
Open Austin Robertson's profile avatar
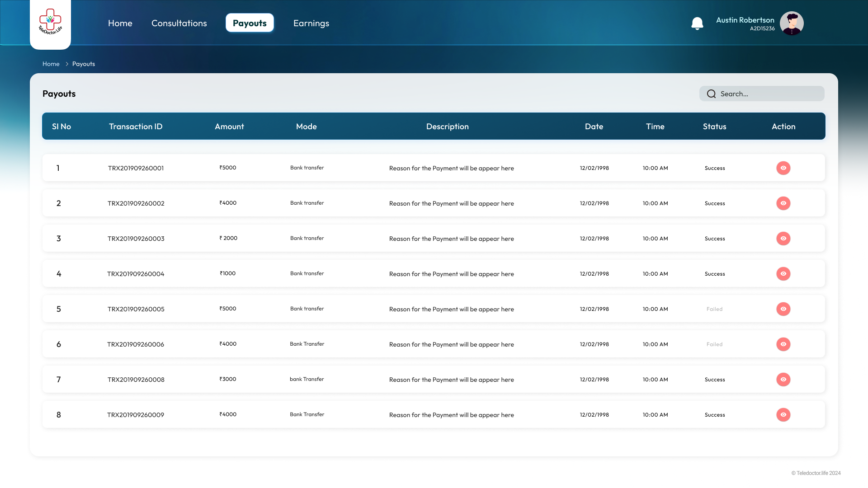coord(792,23)
